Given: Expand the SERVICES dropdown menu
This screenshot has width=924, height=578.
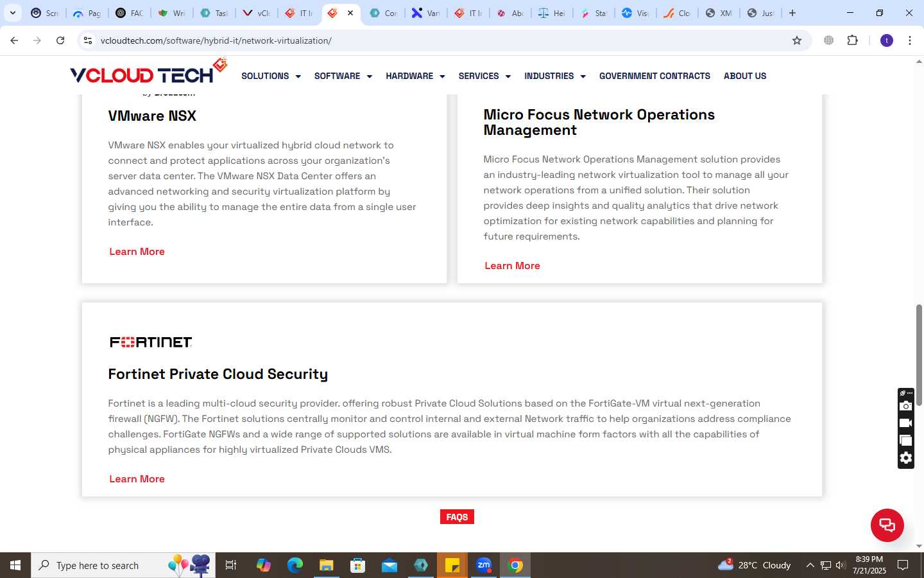Looking at the screenshot, I should coord(484,76).
